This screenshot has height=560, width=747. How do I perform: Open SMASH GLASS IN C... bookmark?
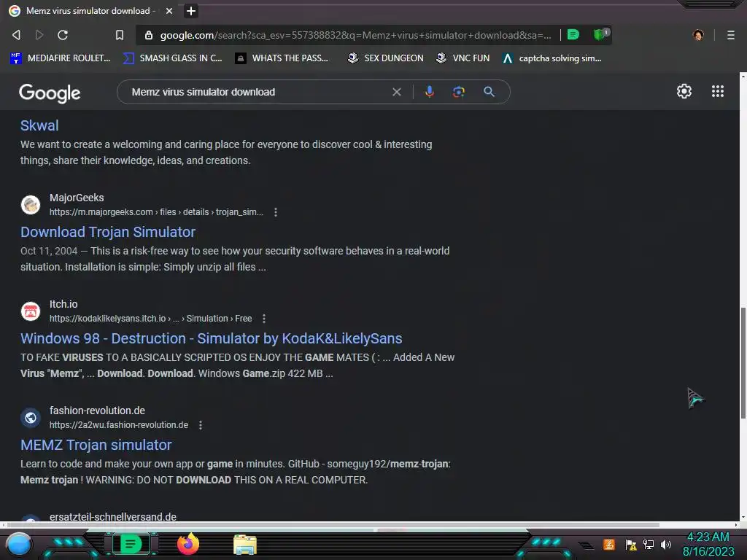tap(172, 58)
